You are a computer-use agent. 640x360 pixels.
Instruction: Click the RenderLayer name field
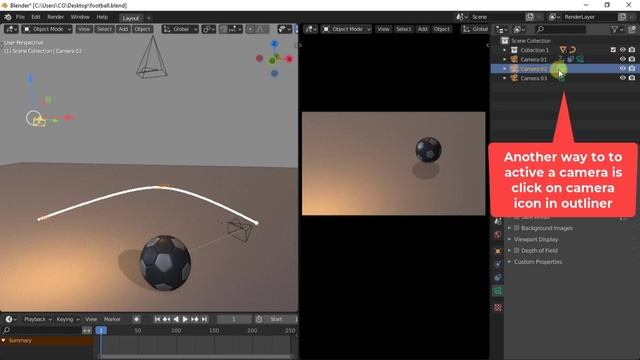[589, 17]
